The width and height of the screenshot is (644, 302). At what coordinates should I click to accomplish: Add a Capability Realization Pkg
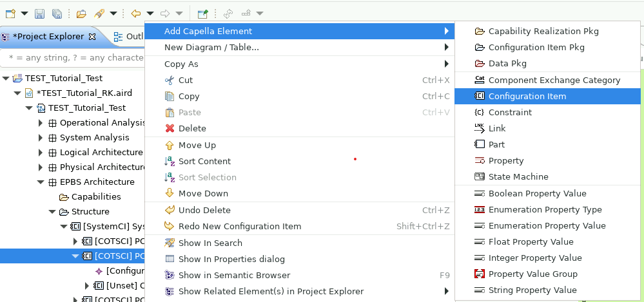pyautogui.click(x=547, y=31)
